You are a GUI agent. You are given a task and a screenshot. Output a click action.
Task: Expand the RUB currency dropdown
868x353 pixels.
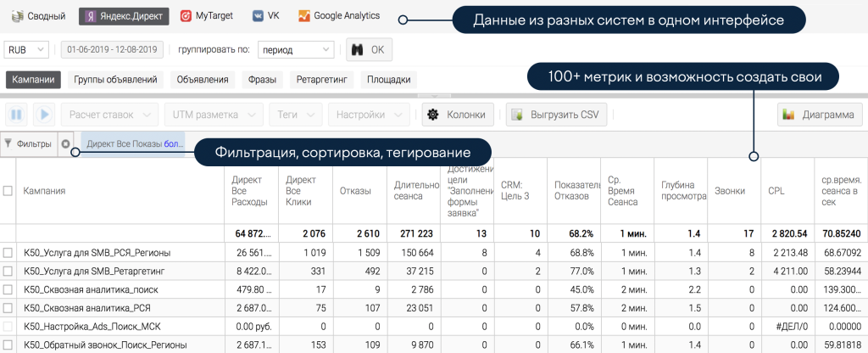coord(26,50)
